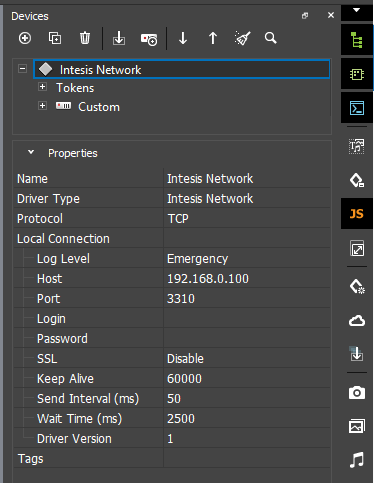The image size is (374, 483).
Task: Edit Keep Alive value 60000
Action: click(x=247, y=378)
